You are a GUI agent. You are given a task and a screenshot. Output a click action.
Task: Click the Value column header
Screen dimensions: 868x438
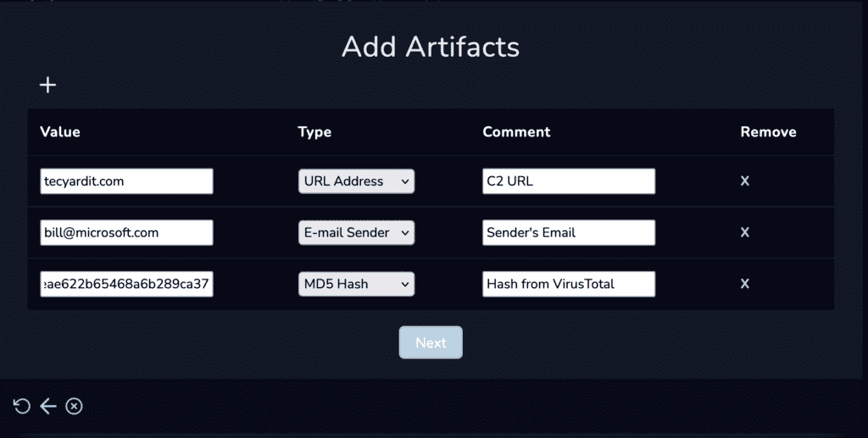(60, 131)
